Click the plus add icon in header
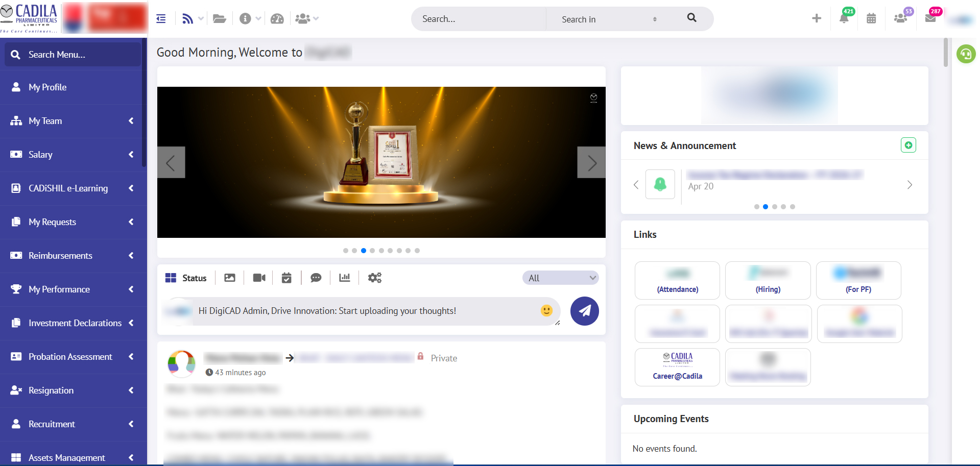 click(817, 18)
